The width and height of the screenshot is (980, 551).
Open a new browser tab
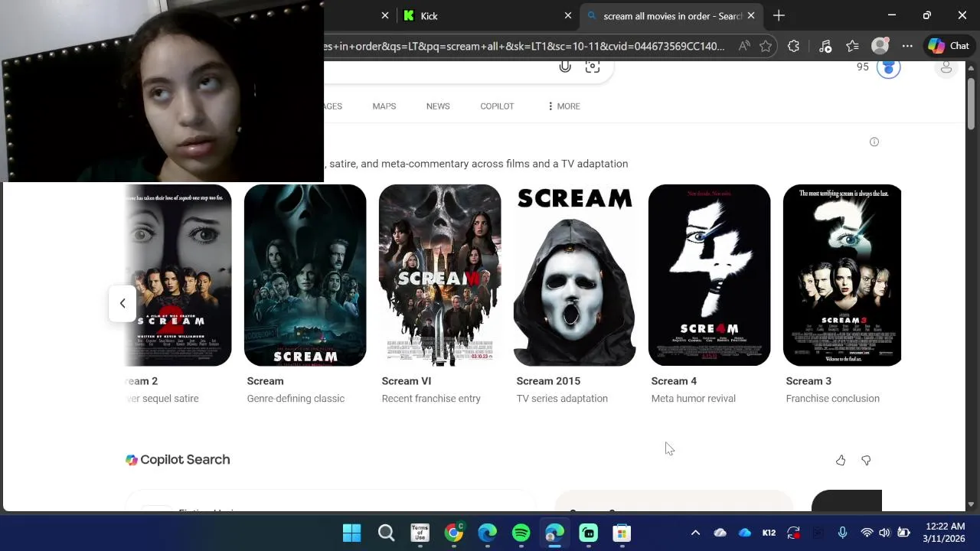(x=779, y=15)
